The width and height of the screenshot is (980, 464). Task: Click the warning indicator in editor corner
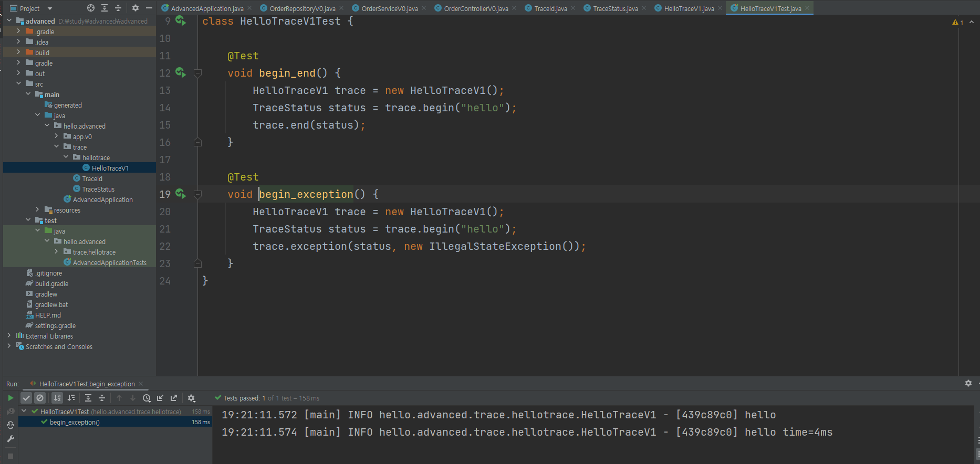[958, 22]
